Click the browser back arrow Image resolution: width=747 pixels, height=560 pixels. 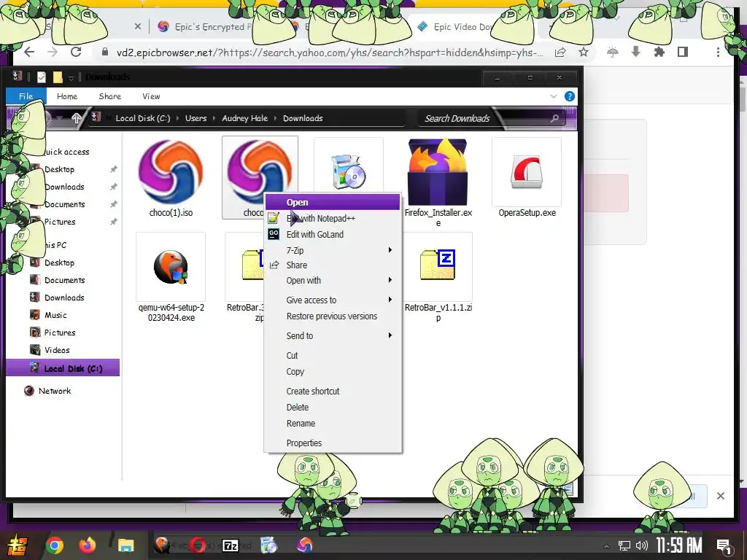29,52
